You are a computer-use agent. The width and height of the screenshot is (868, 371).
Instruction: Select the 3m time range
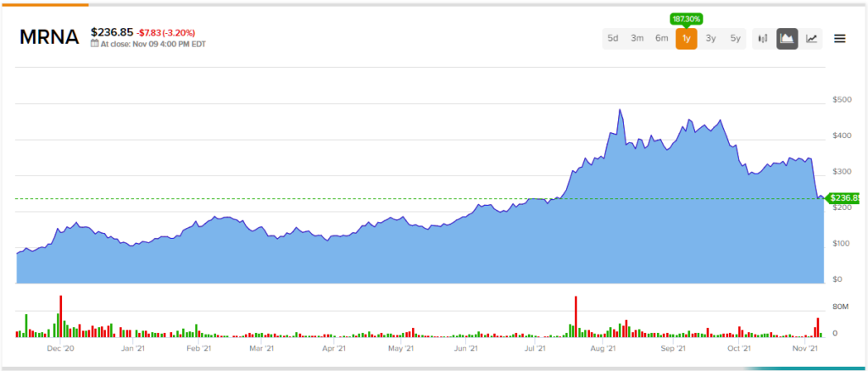pyautogui.click(x=637, y=39)
